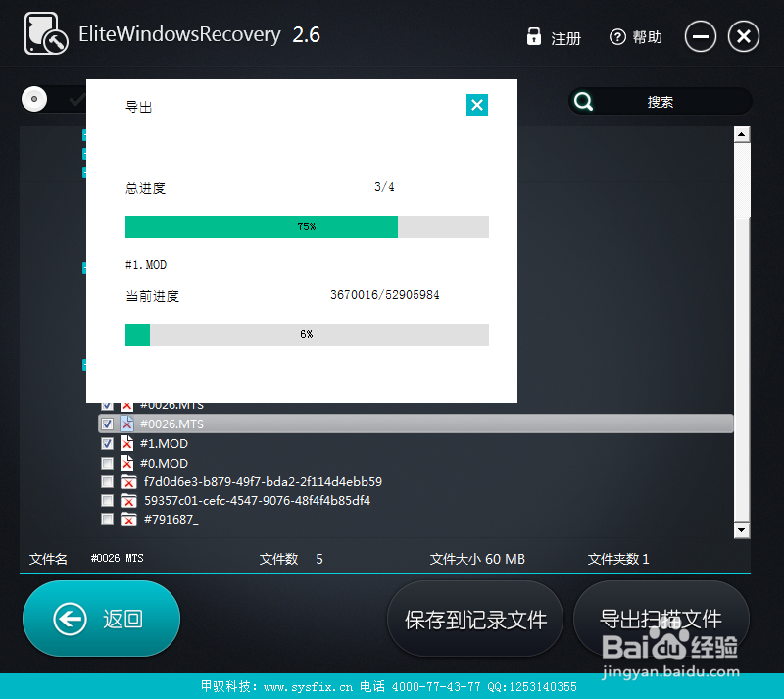784x699 pixels.
Task: Click the 总进度 75% progress bar
Action: click(307, 226)
